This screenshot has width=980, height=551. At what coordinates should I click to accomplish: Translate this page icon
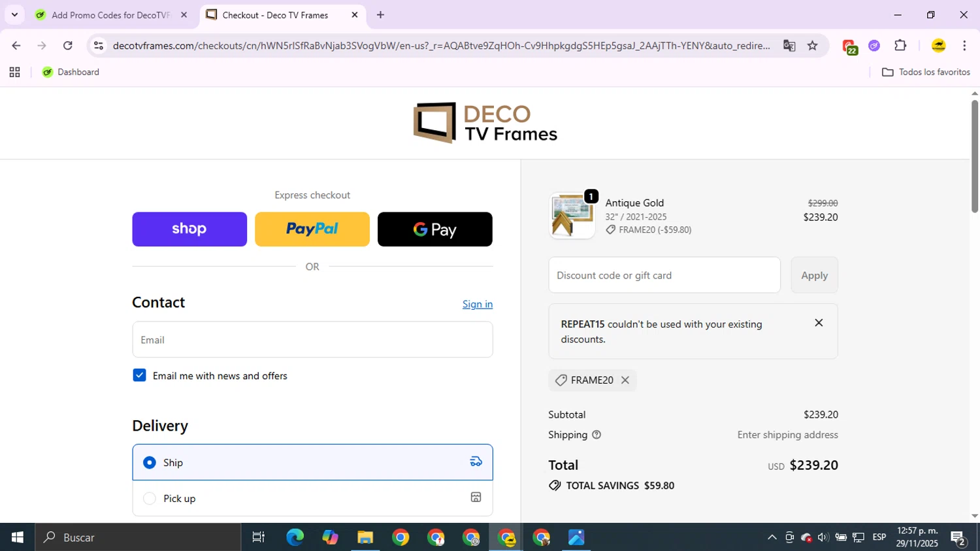[x=789, y=46]
